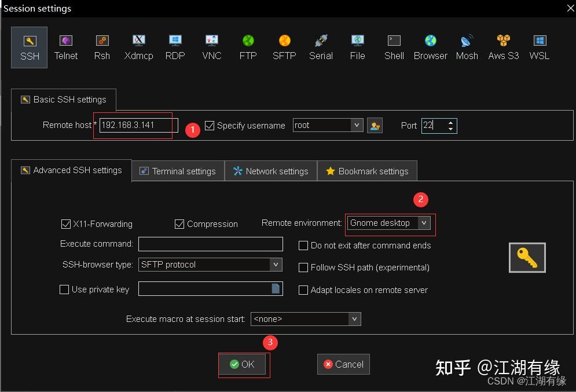
Task: Enable Use private key checkbox
Action: click(64, 290)
